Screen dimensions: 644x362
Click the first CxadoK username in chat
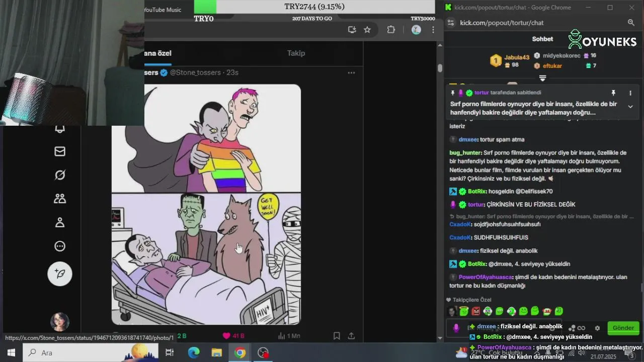click(460, 224)
